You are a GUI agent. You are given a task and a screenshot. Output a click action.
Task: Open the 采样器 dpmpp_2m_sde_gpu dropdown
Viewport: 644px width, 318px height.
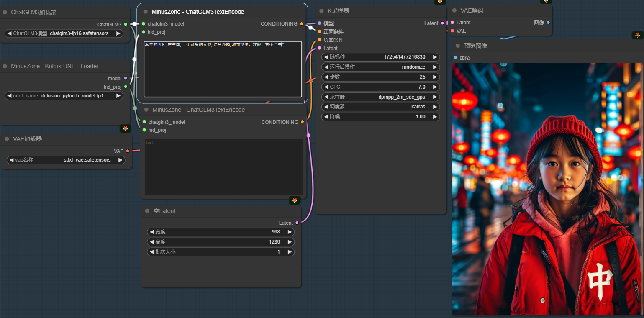[x=380, y=97]
